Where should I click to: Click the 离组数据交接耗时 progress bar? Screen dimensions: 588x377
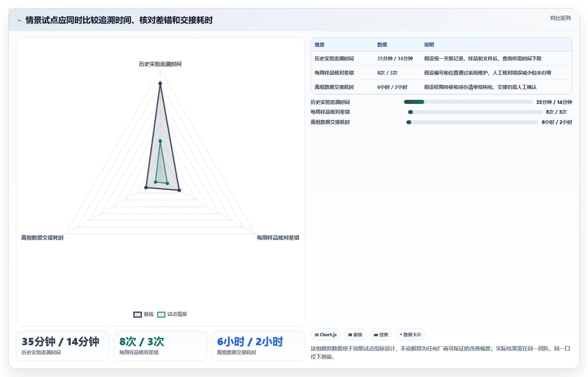click(x=472, y=122)
